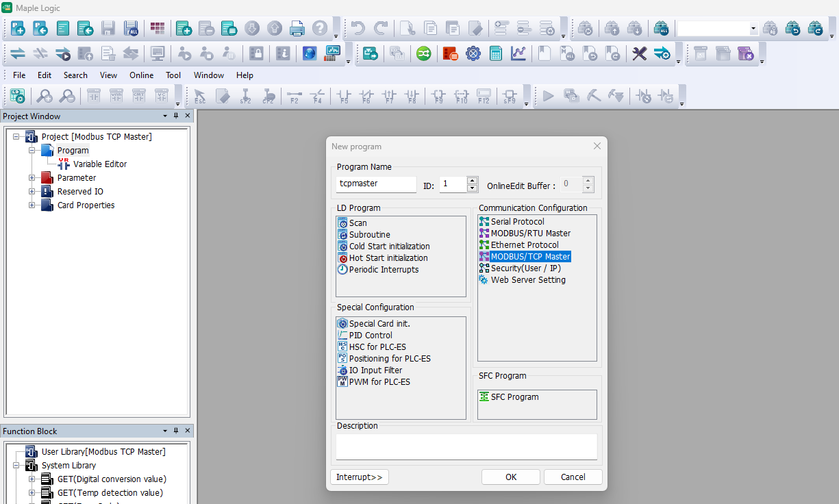The image size is (839, 504).
Task: Expand the Card Properties tree node
Action: pos(32,205)
